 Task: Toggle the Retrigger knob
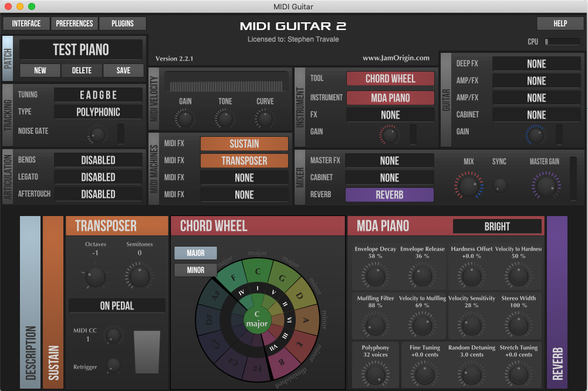pos(113,365)
